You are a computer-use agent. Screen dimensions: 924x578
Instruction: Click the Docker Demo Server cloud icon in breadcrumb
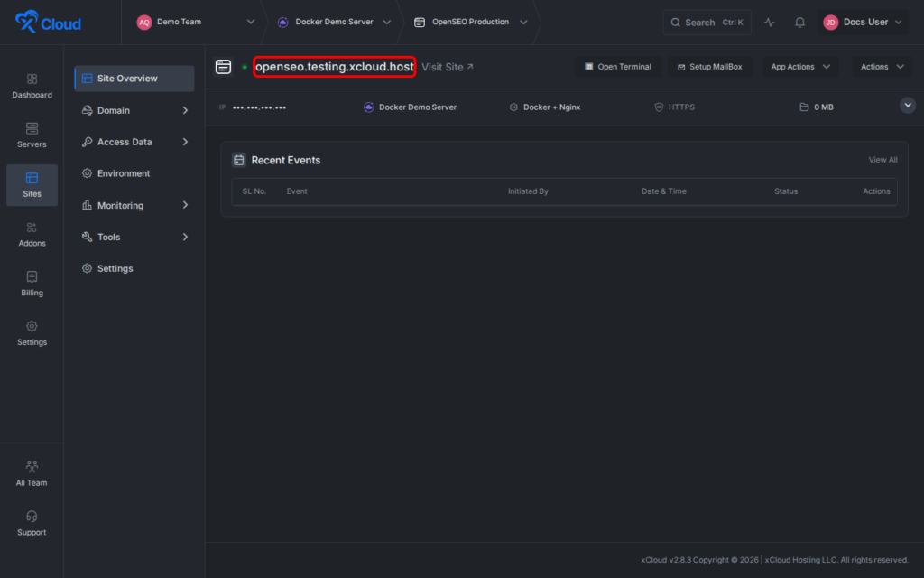pos(282,23)
